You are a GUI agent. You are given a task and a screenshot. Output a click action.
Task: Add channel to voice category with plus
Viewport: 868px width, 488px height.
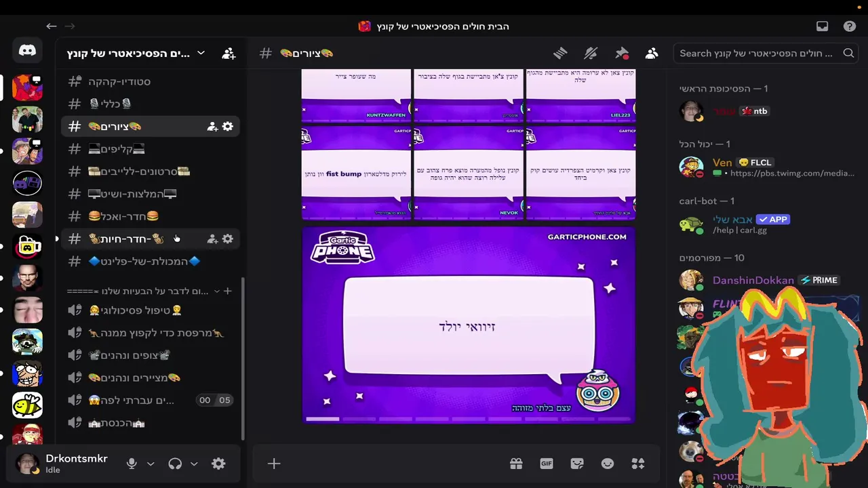pos(228,291)
